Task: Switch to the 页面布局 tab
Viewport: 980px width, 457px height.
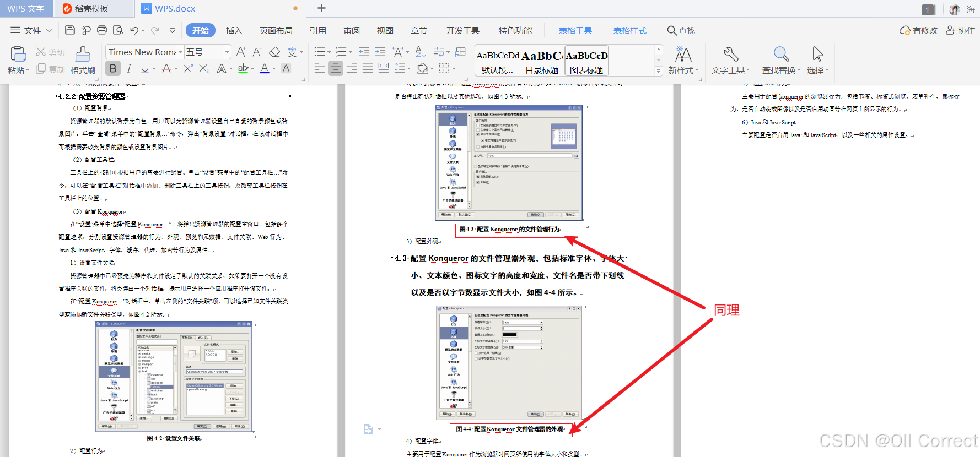Action: 276,30
